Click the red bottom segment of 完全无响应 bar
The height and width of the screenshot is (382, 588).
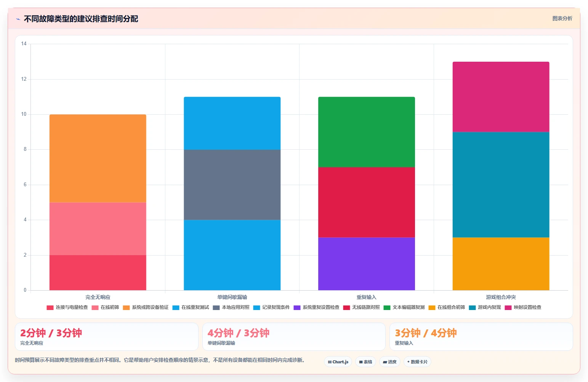[x=98, y=273]
